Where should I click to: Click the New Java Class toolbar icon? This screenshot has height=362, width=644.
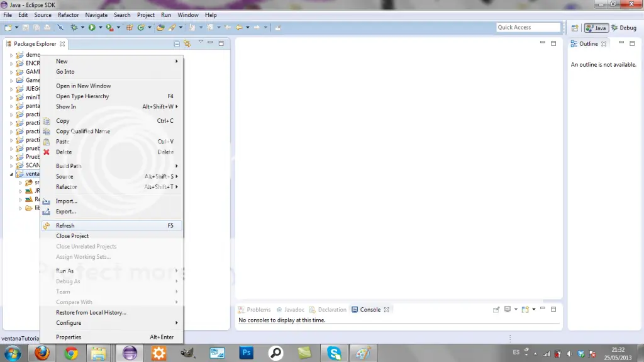point(141,28)
